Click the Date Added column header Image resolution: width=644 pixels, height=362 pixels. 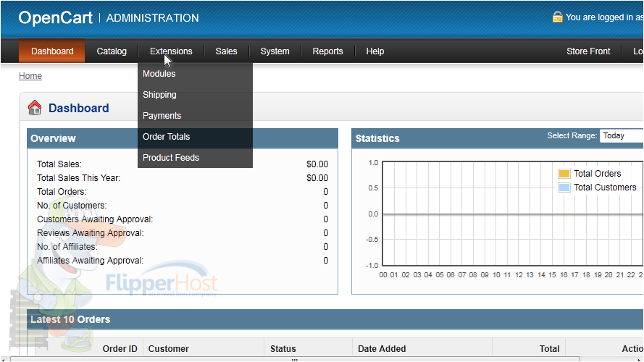382,349
